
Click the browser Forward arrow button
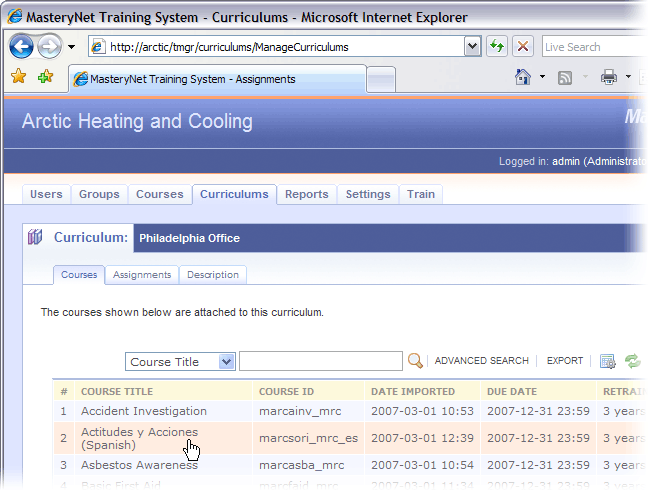coord(49,47)
